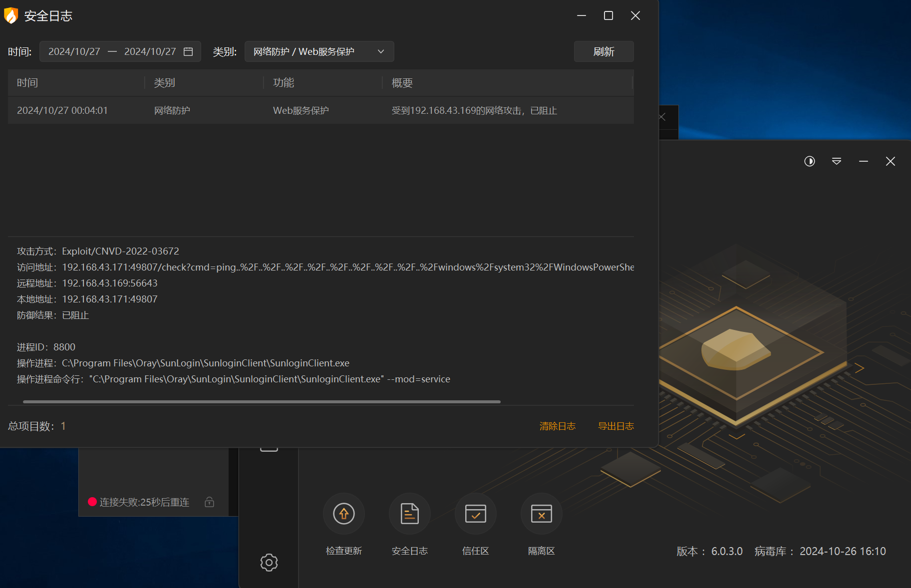This screenshot has width=911, height=588.
Task: Click the horizontal scrollbar in the details pane
Action: click(x=262, y=401)
